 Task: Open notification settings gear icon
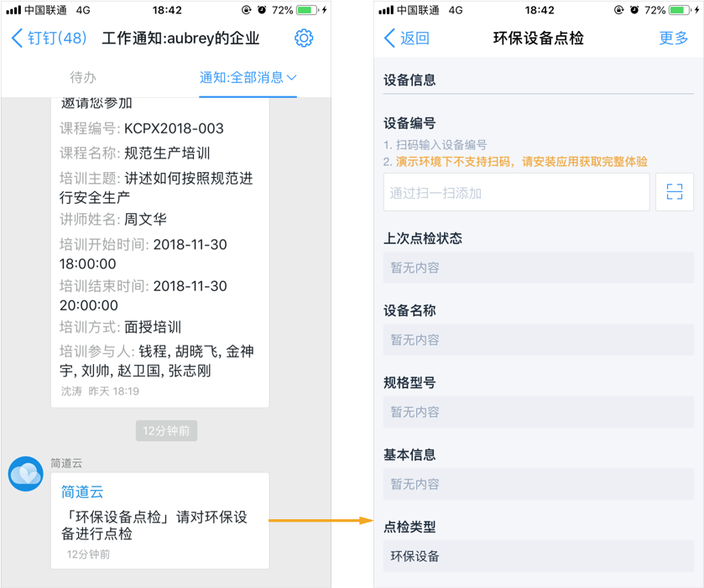[x=304, y=38]
